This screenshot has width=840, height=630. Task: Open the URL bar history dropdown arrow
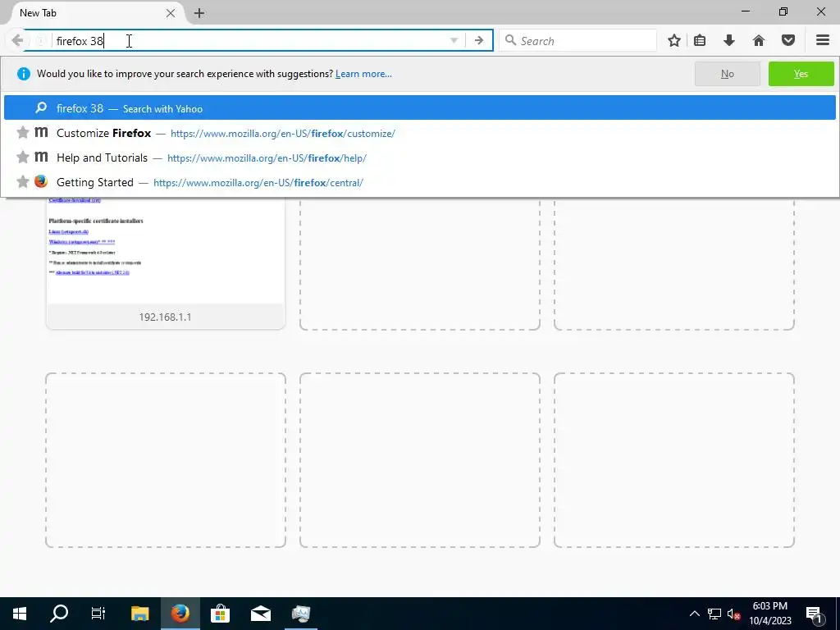point(454,41)
